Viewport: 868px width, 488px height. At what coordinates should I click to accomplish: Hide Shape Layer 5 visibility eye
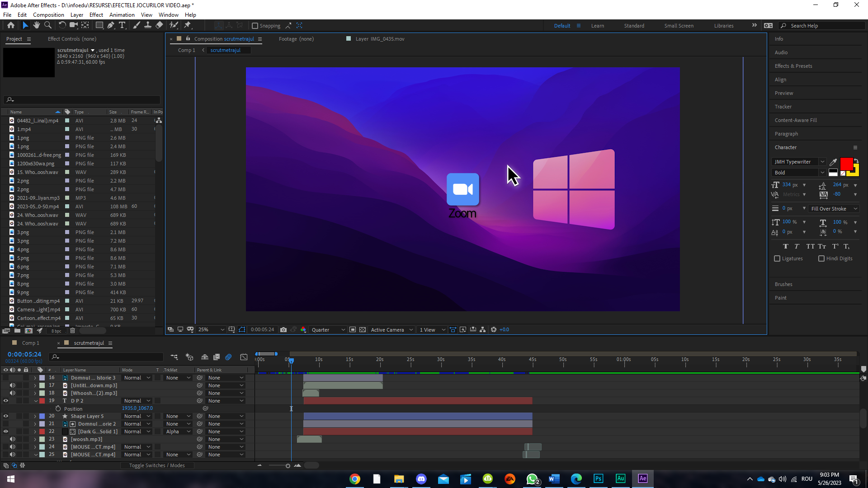[x=6, y=416]
